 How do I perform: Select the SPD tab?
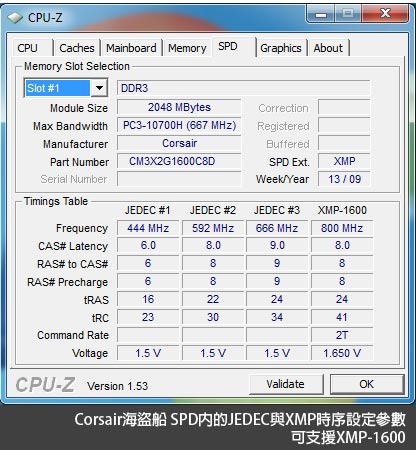(228, 46)
